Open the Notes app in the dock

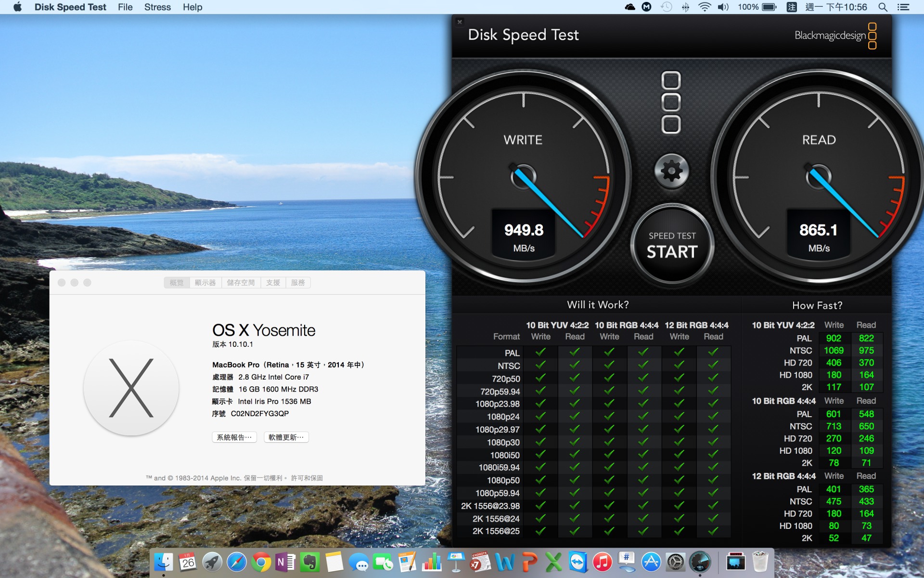point(334,562)
